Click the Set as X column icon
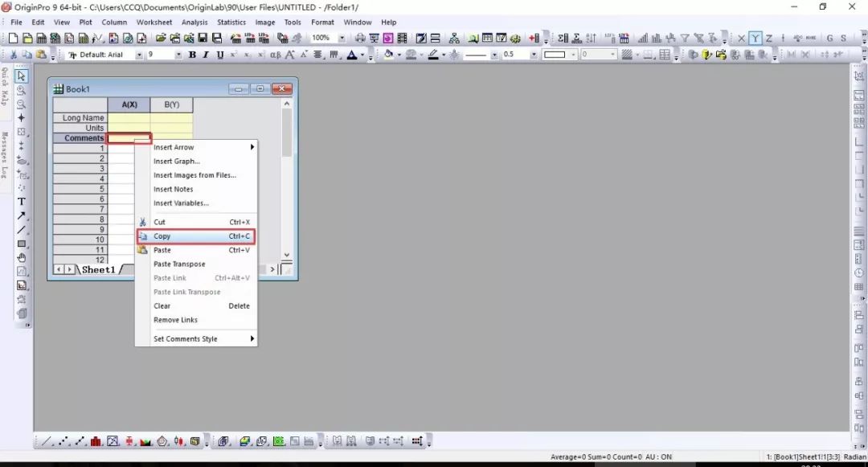868x467 pixels. coord(741,38)
